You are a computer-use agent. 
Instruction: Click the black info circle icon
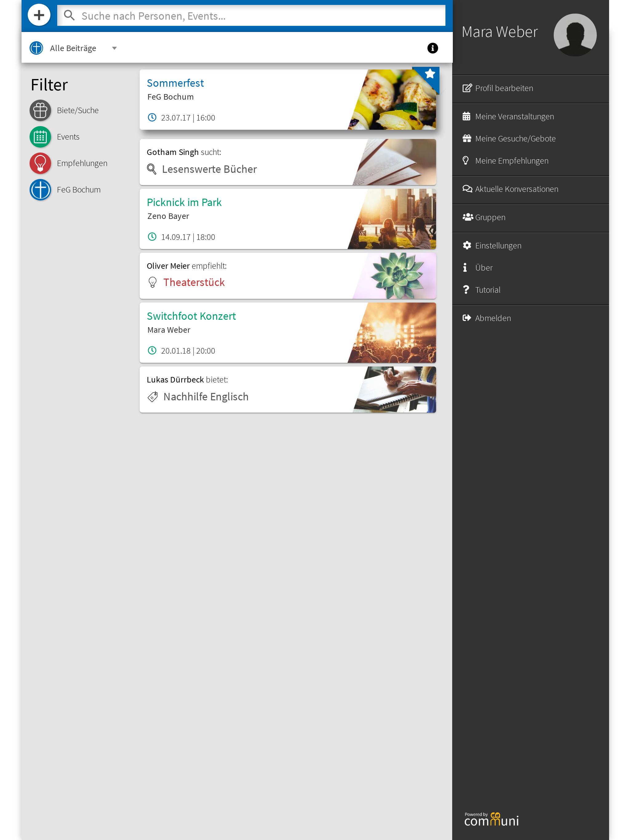pyautogui.click(x=432, y=48)
